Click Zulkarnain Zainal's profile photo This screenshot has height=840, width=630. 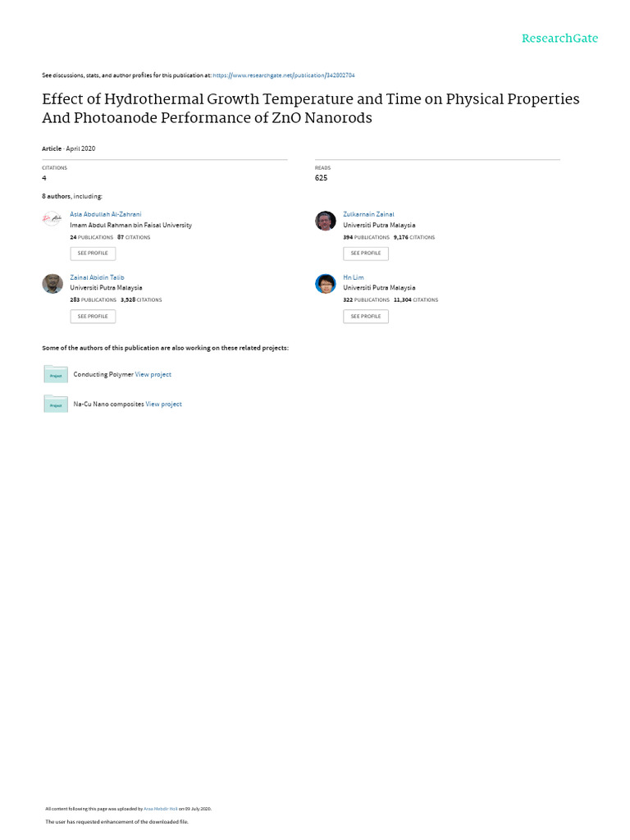point(326,221)
